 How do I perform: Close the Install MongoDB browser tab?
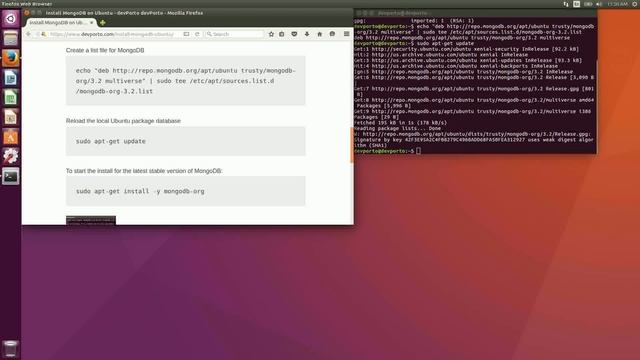91,23
